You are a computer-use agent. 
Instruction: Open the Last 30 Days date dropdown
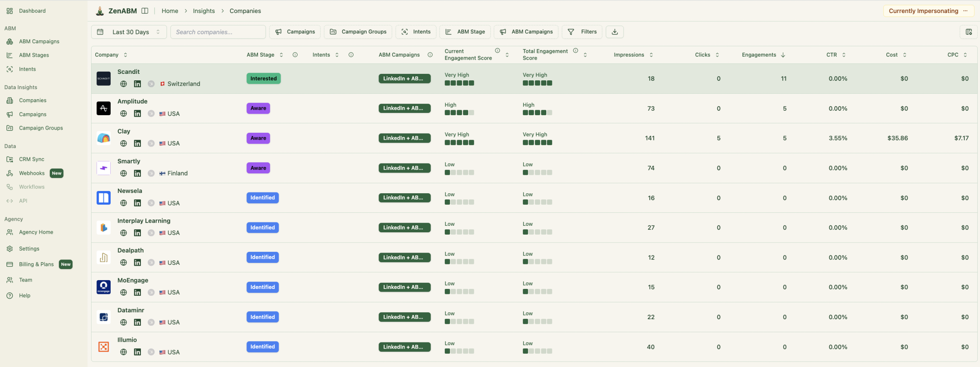pos(129,32)
